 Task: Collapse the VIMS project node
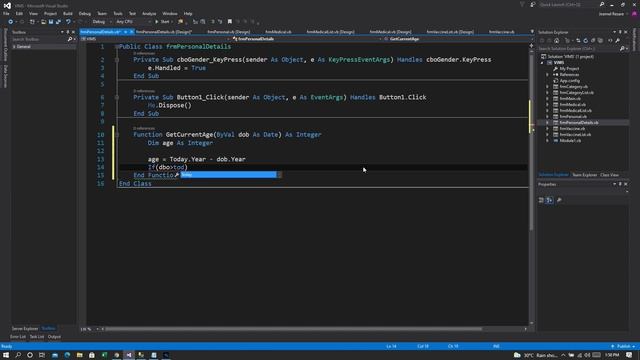click(x=542, y=62)
